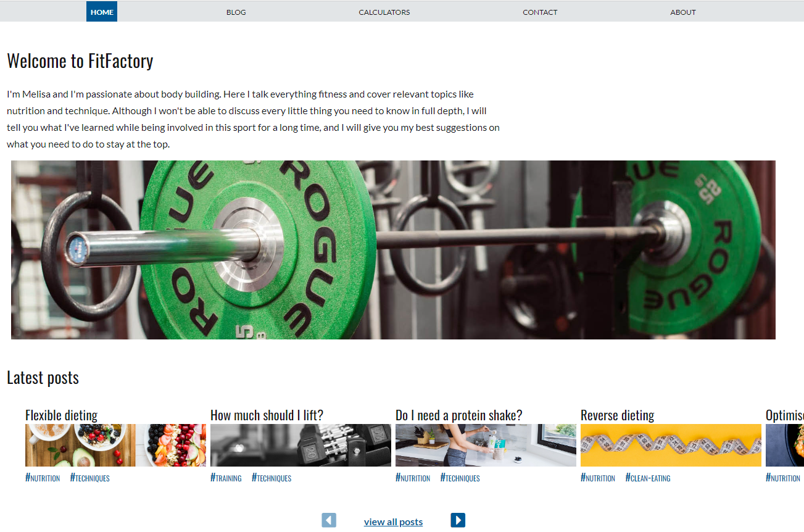Open the How much should I lift post
This screenshot has width=804, height=532.
click(x=267, y=415)
